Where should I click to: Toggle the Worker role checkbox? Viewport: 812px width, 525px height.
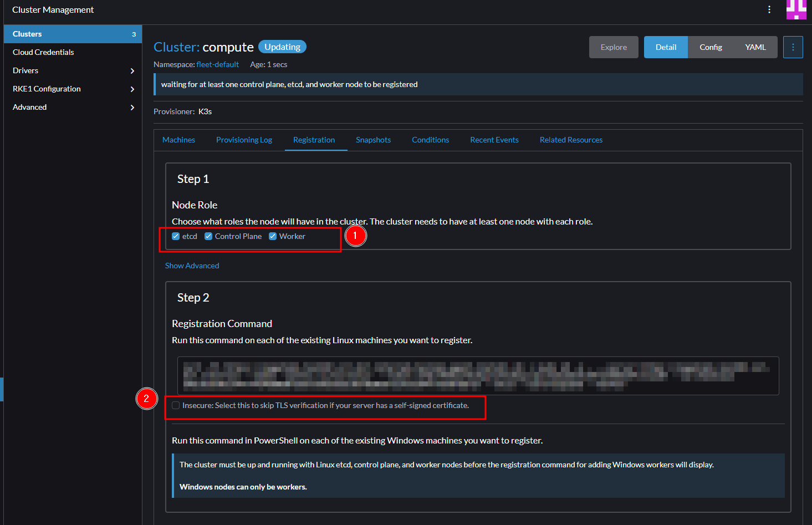coord(273,236)
